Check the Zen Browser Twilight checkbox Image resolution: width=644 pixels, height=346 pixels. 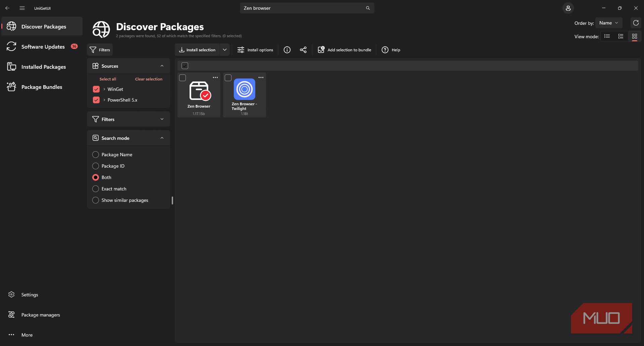pyautogui.click(x=228, y=78)
